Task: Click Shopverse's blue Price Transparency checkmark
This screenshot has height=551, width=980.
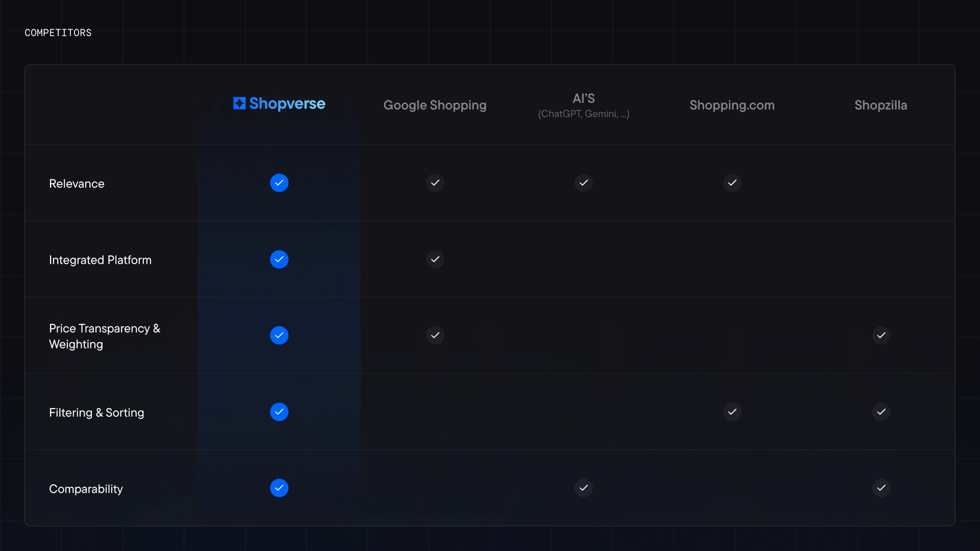Action: pyautogui.click(x=279, y=335)
